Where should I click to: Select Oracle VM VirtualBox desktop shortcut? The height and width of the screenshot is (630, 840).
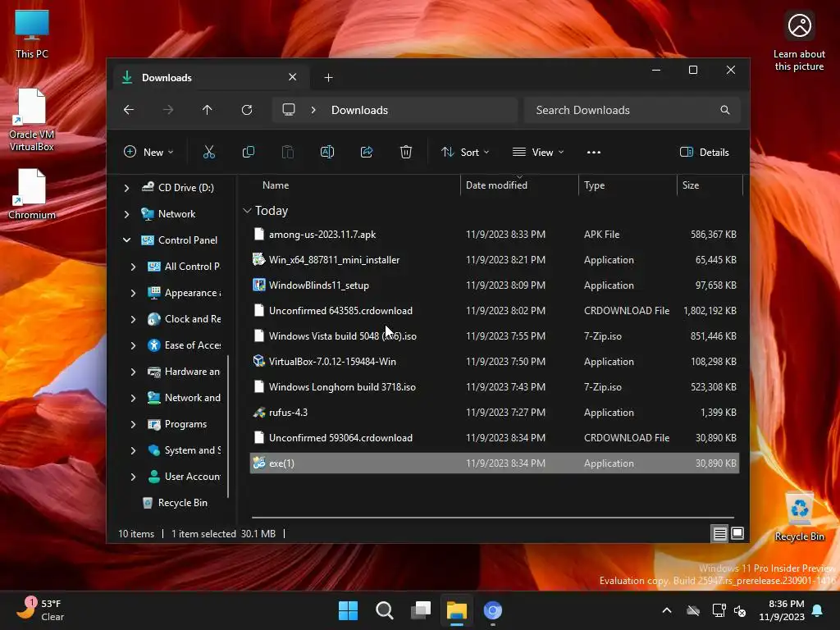pyautogui.click(x=32, y=120)
